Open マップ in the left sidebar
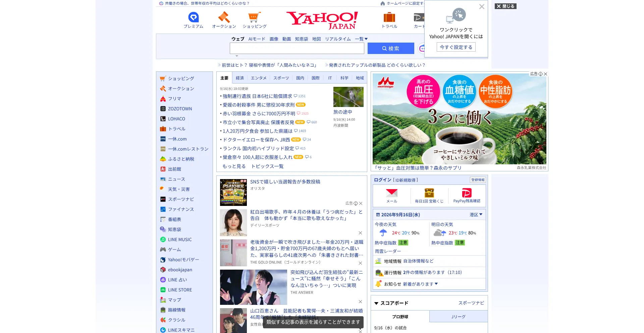Screen dimensions: 644x333 (174, 300)
